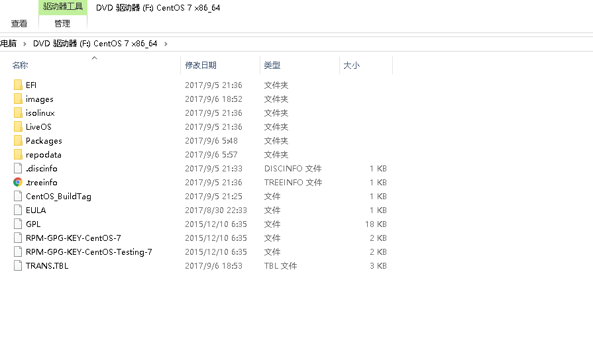
Task: Select the file name LiveOS
Action: [x=38, y=127]
